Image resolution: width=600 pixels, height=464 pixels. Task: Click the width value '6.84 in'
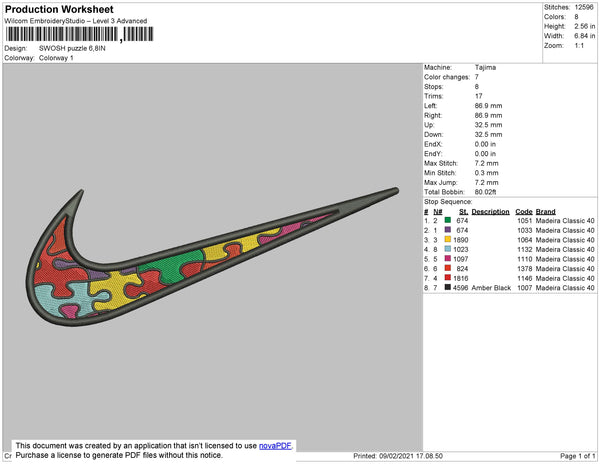pos(585,36)
